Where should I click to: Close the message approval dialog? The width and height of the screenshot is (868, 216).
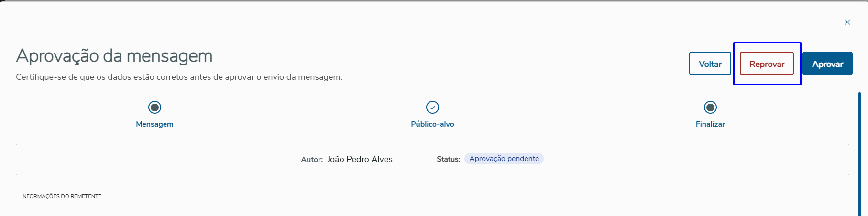coord(847,22)
